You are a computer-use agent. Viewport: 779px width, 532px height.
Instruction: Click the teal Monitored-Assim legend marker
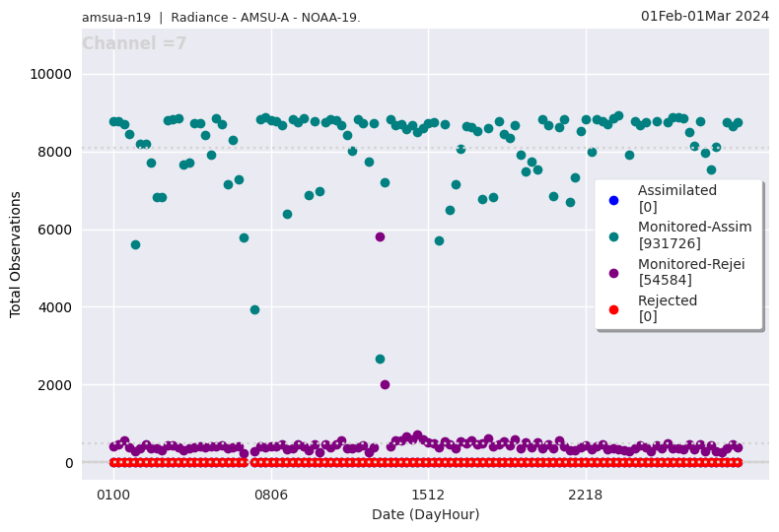613,236
